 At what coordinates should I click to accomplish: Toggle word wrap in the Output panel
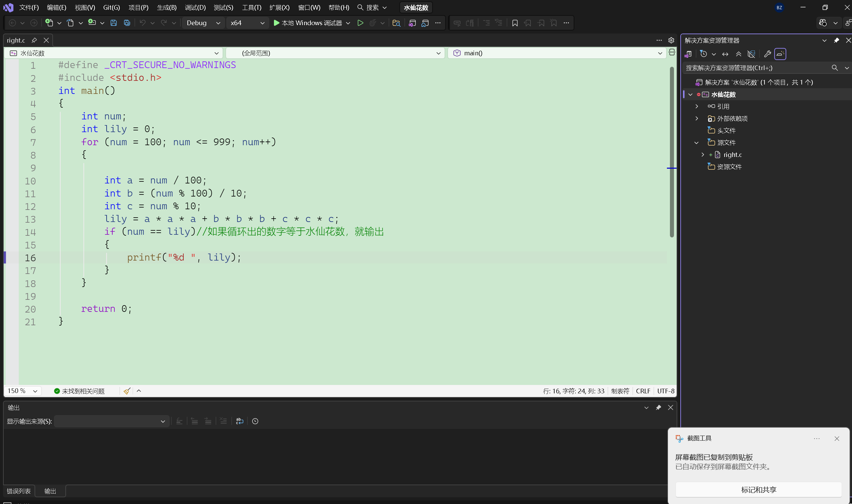[240, 421]
